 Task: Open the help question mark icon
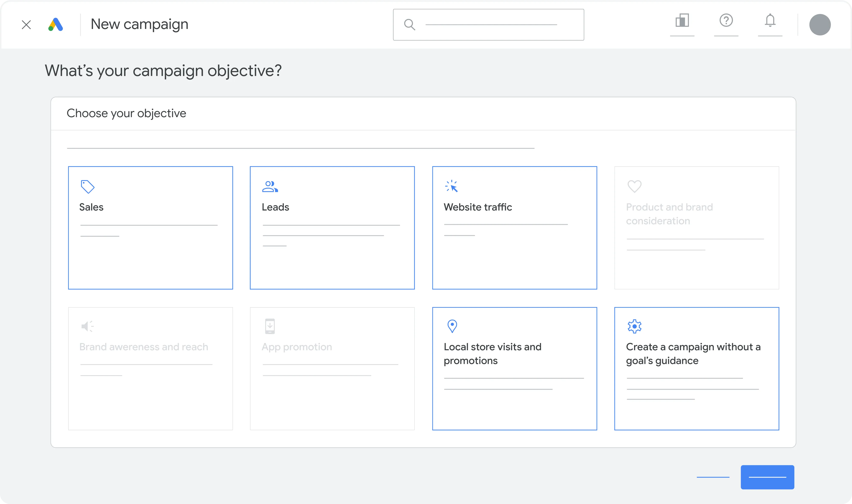726,21
